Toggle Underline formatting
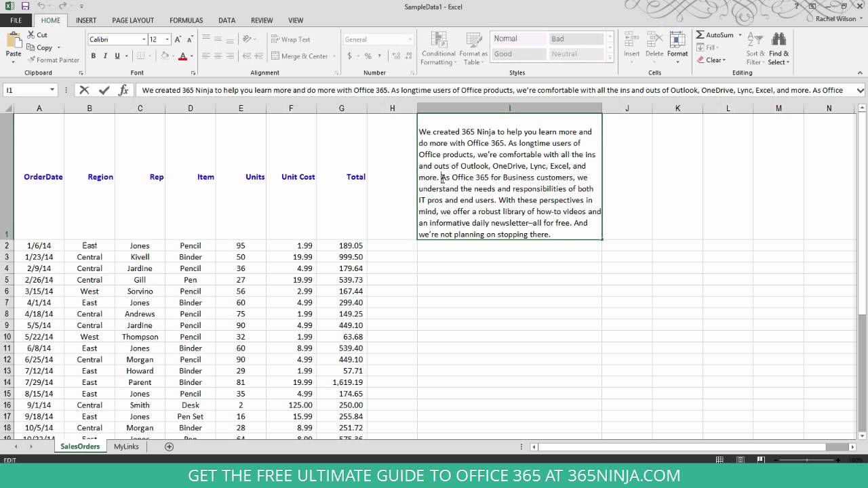Screen dimensions: 868x488 [117, 56]
